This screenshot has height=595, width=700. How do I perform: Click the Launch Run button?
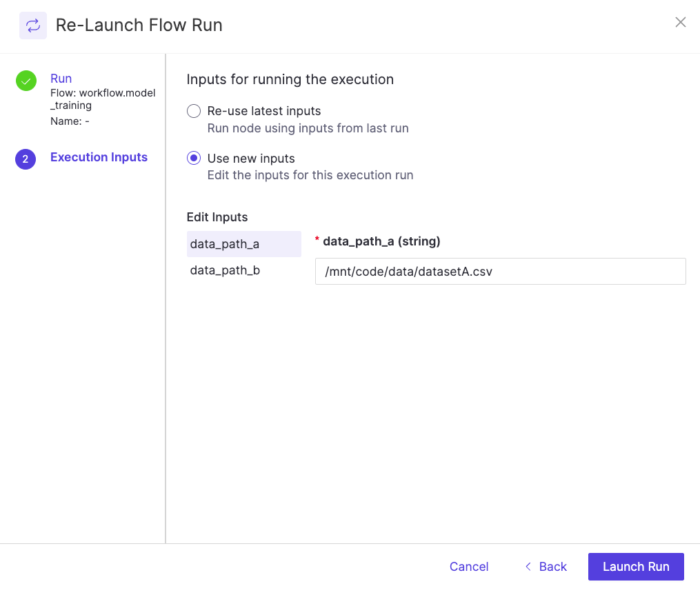(x=636, y=567)
